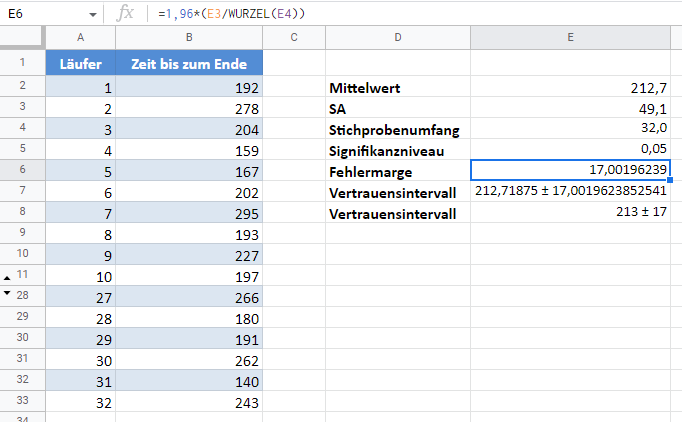Select time cell 193
Viewport: 682px width, 422px height.
pyautogui.click(x=189, y=233)
